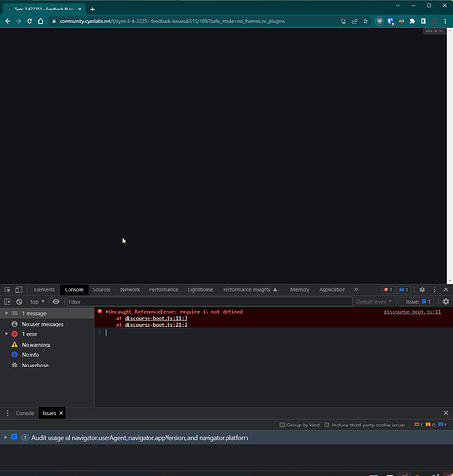Expand the 1 error group
This screenshot has height=476, width=453.
(6, 334)
